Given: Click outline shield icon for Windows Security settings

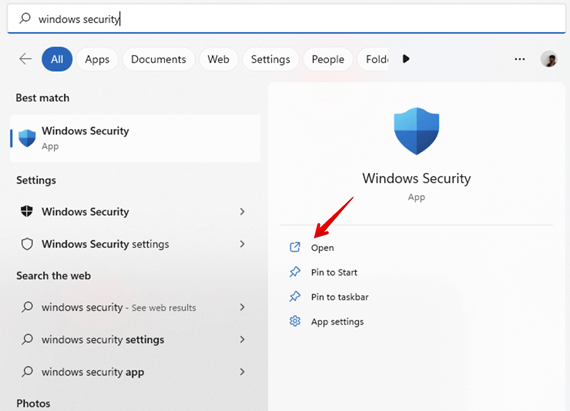Looking at the screenshot, I should [27, 244].
